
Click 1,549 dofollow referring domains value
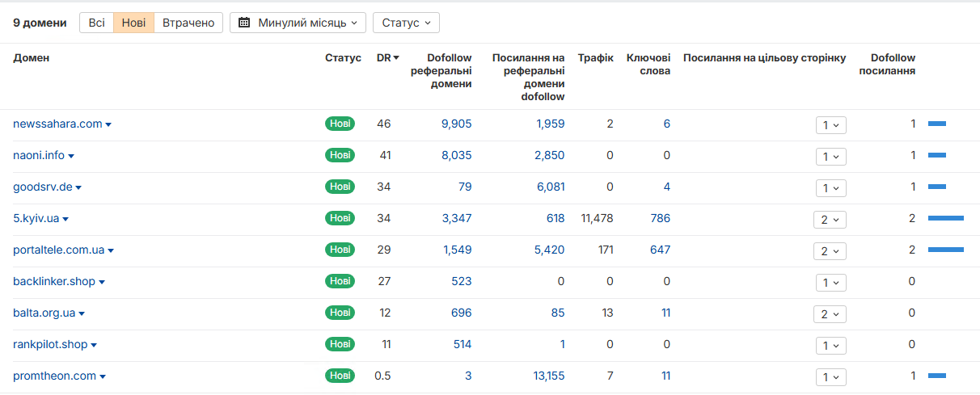457,250
